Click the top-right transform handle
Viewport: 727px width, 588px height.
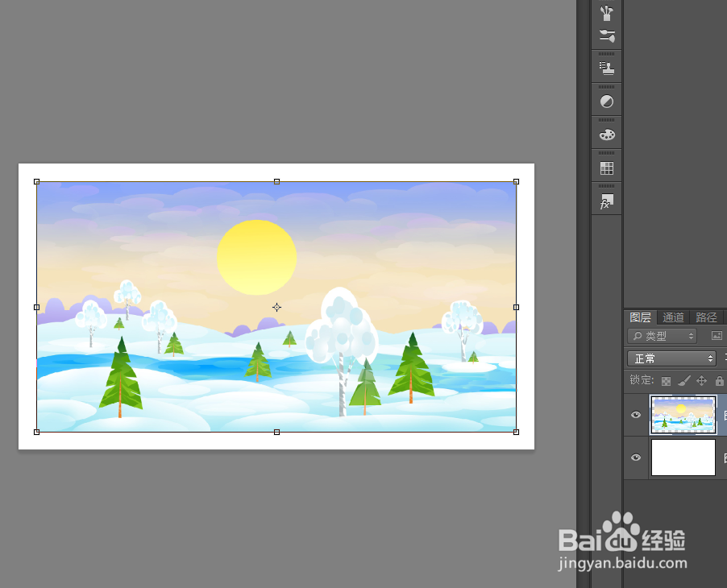click(x=516, y=182)
